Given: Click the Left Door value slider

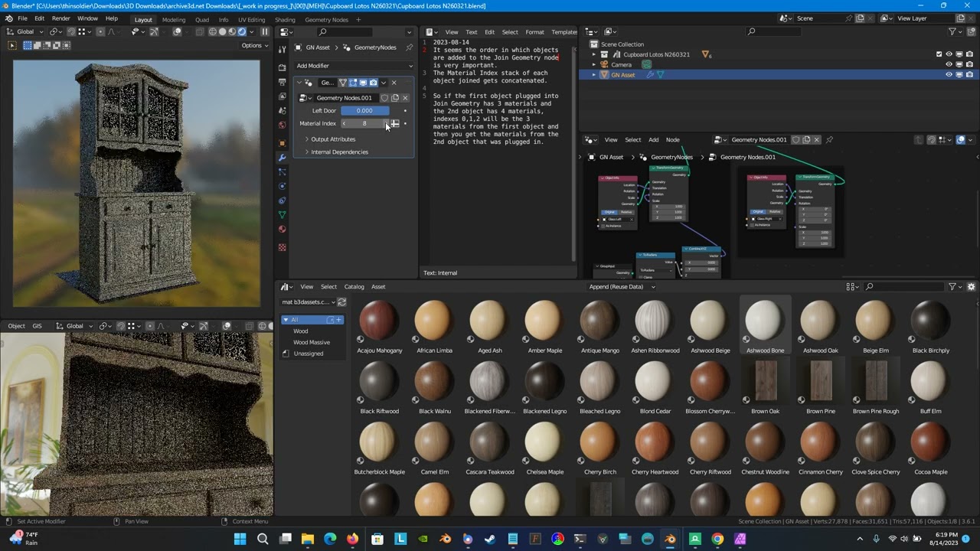Looking at the screenshot, I should point(364,111).
